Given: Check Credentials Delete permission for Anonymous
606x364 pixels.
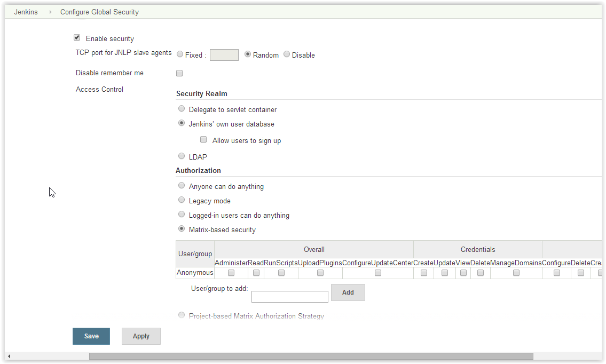Looking at the screenshot, I should (481, 273).
